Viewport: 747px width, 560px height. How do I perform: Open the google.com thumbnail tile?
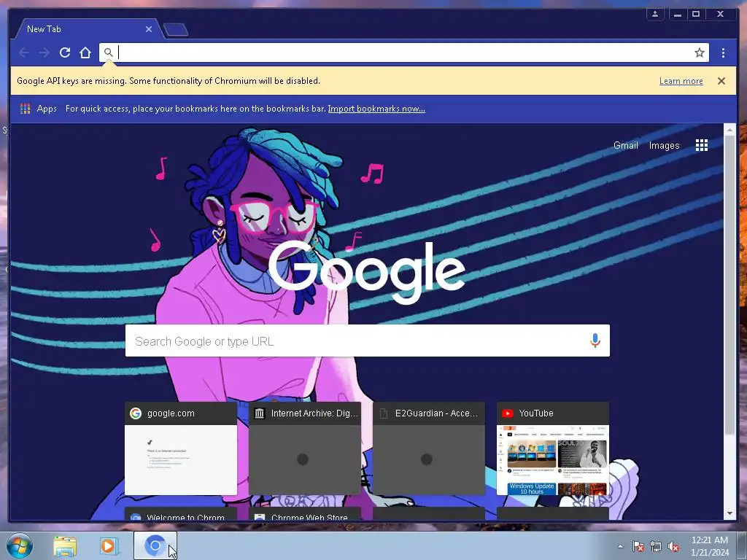pos(181,448)
